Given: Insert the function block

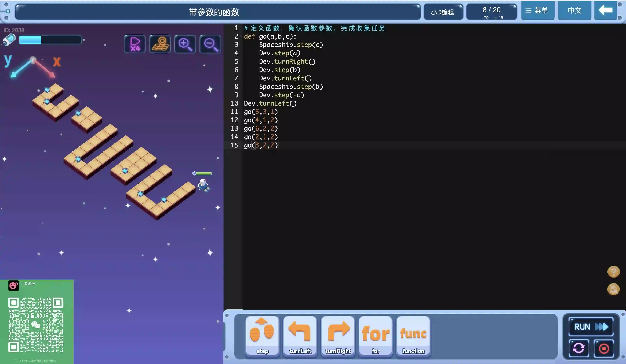Looking at the screenshot, I should [x=413, y=335].
